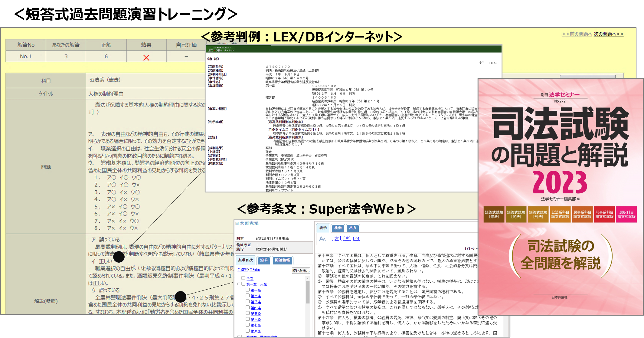644x338 pixels.
Task: Open the 全文 link in the article tree
Action: [250, 278]
